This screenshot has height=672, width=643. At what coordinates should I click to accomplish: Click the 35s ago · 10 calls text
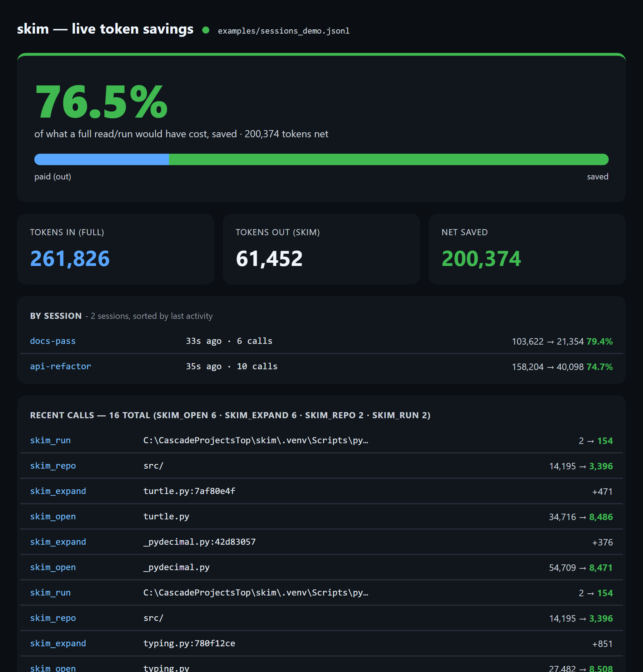[231, 366]
